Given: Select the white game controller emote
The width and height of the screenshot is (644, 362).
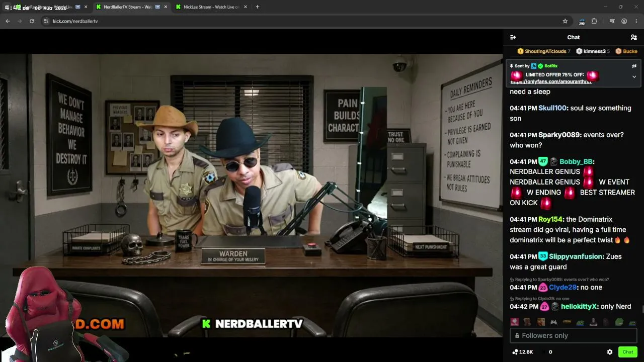Looking at the screenshot, I should (553, 322).
